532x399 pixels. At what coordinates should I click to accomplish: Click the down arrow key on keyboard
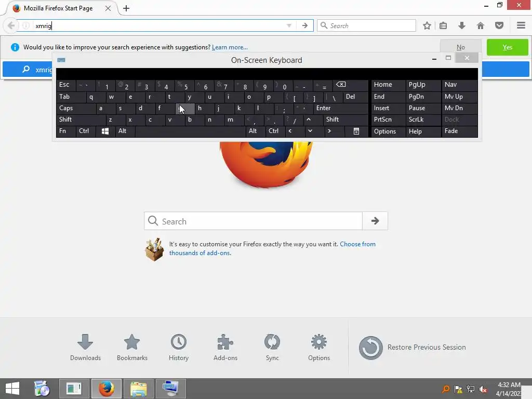coord(314,131)
